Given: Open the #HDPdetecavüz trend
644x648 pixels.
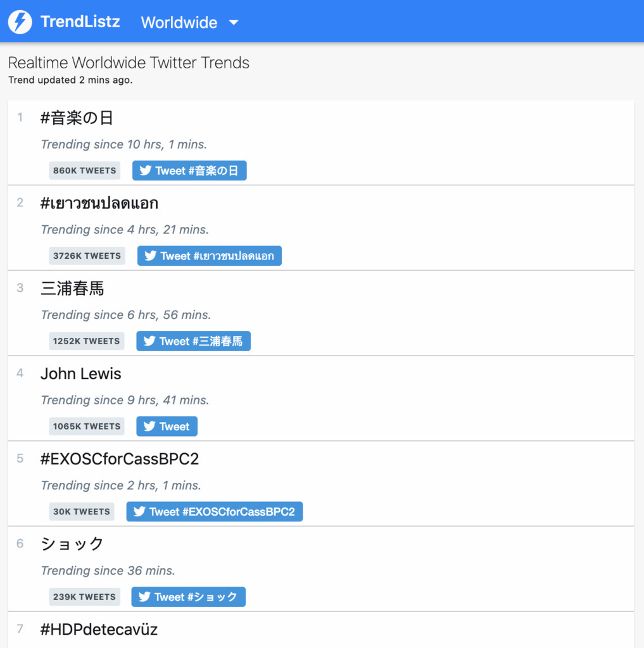Looking at the screenshot, I should point(99,630).
